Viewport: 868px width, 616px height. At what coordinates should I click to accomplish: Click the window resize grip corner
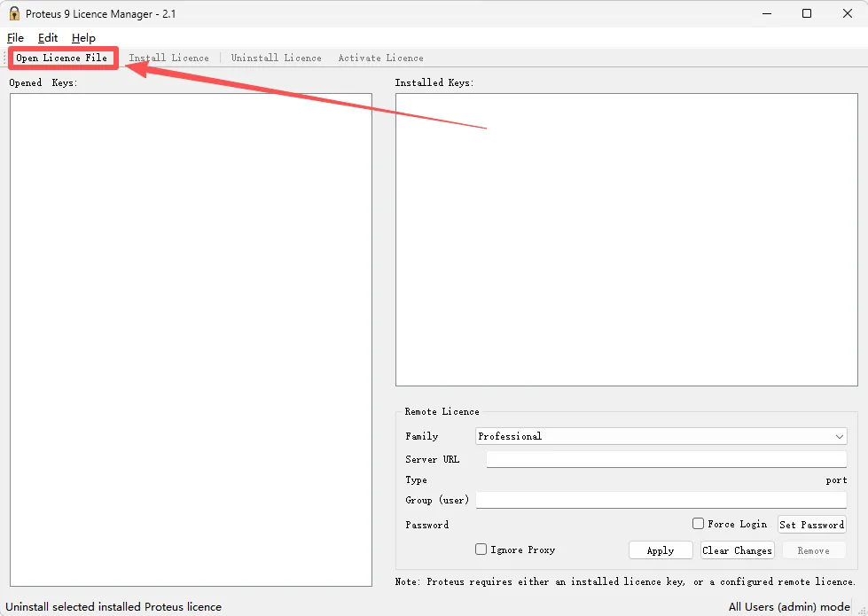click(x=861, y=610)
